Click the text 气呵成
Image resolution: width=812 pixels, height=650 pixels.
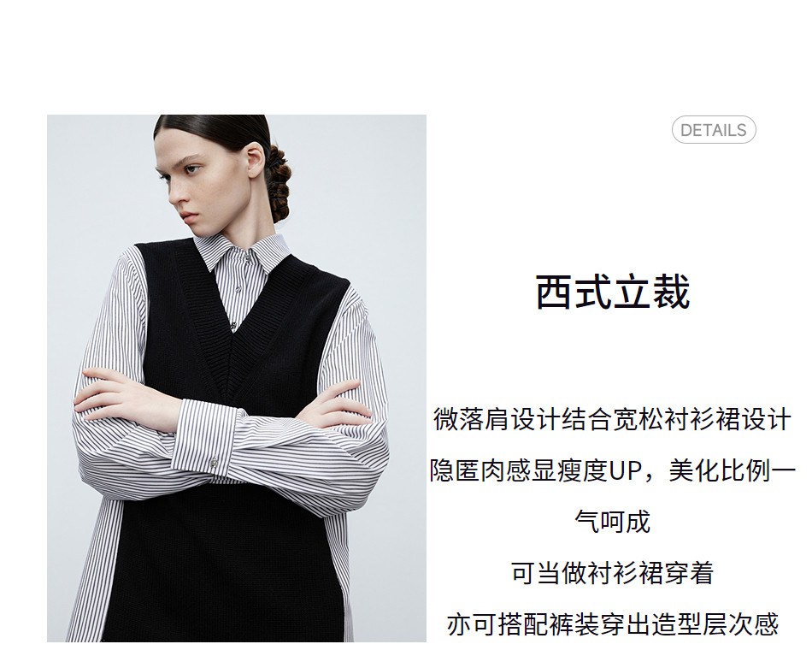[612, 522]
